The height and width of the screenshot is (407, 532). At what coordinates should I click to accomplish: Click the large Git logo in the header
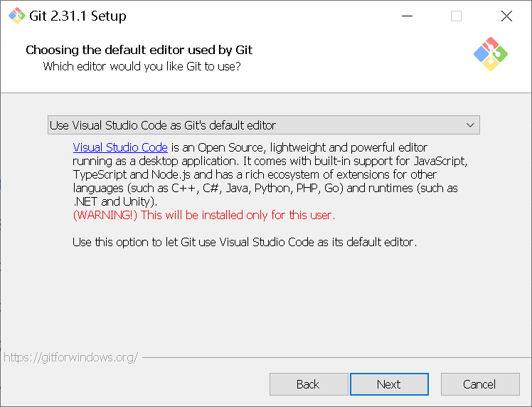pos(491,54)
